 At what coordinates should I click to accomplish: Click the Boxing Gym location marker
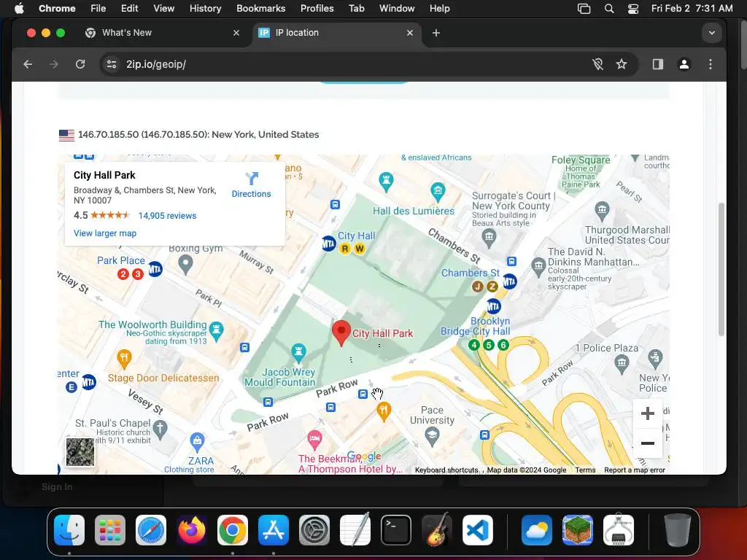pos(185,264)
